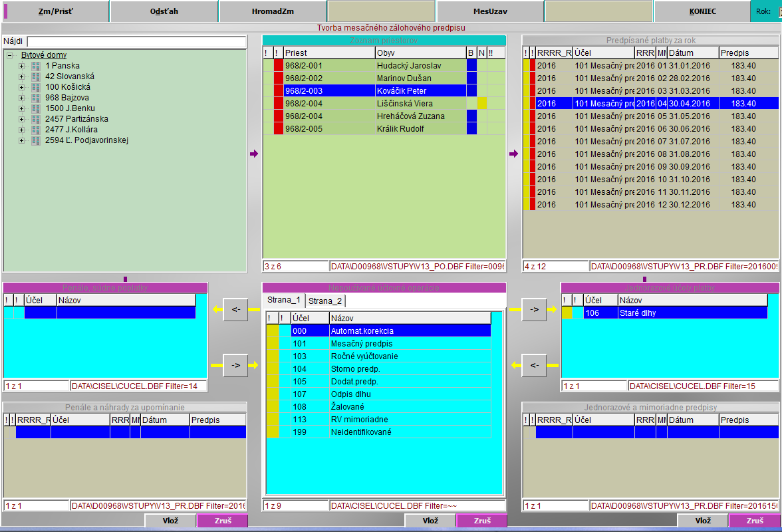Screen dimensions: 782x532
Task: Click the building icon next to 1 Panska
Action: pyautogui.click(x=35, y=66)
